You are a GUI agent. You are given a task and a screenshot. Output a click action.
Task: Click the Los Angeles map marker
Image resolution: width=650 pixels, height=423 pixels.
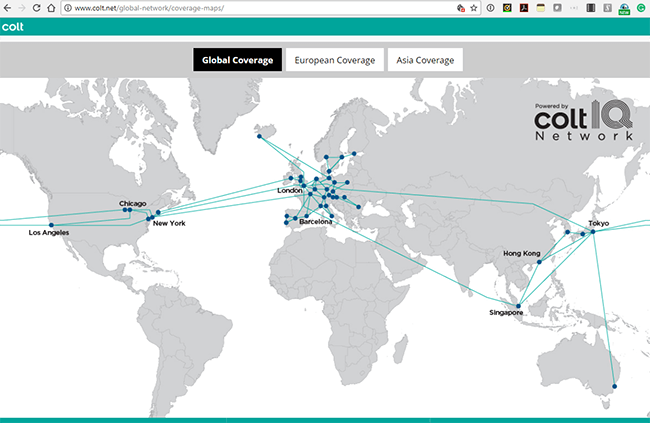click(52, 225)
